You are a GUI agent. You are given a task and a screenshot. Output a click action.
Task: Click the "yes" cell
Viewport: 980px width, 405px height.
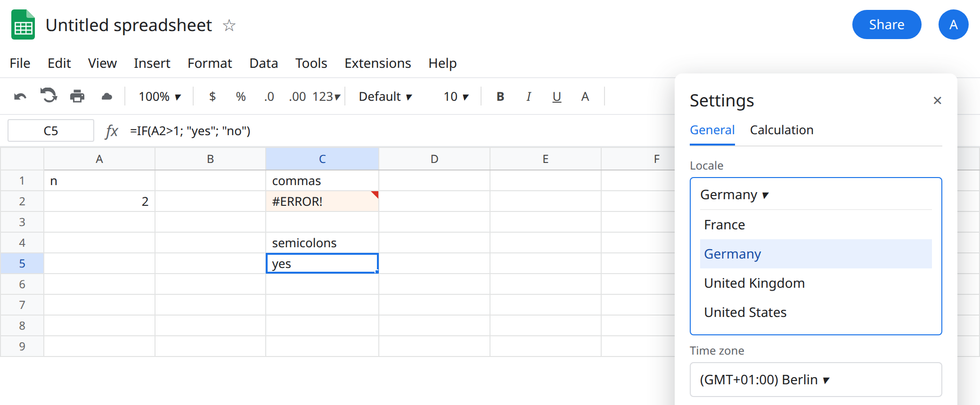[322, 263]
